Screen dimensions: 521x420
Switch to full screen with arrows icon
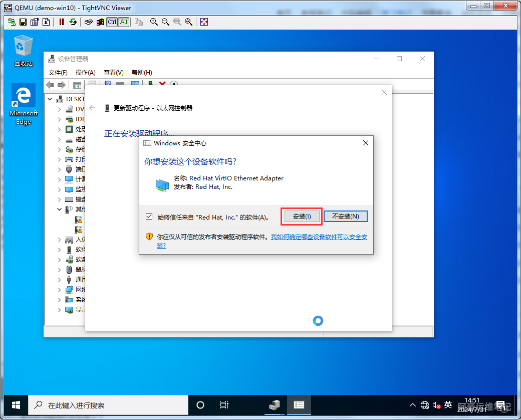pos(204,22)
